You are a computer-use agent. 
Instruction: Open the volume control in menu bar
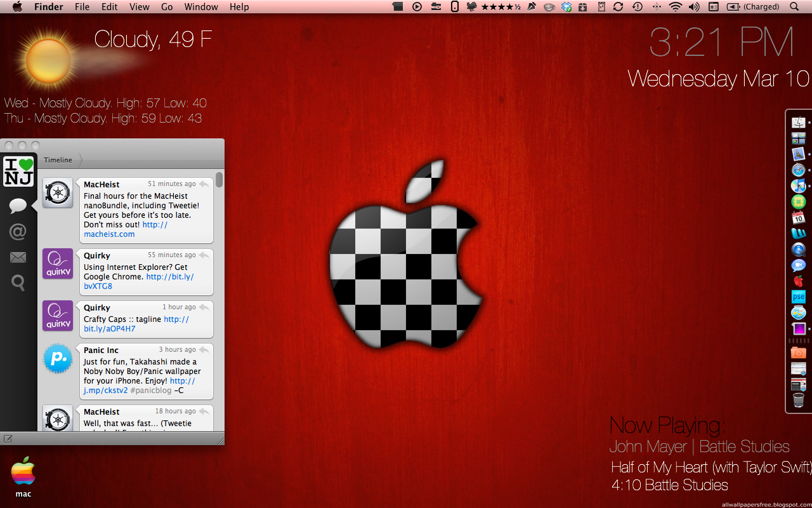click(695, 7)
